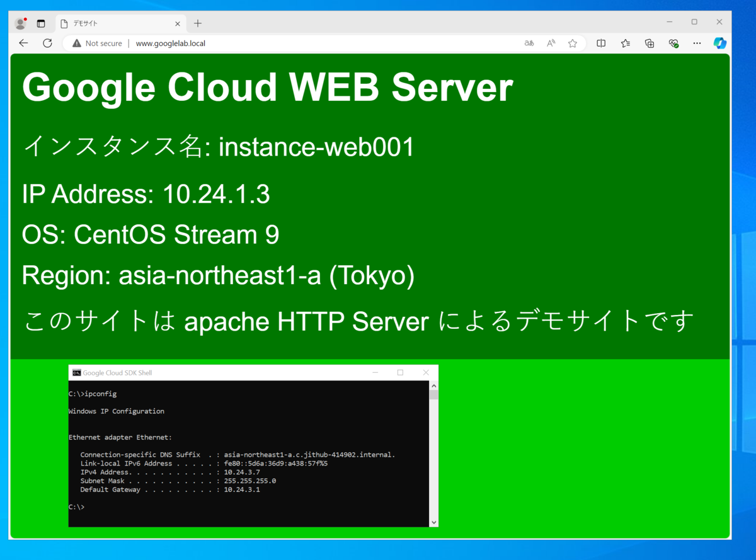Open the tab actions menu icon
This screenshot has width=756, height=560.
(41, 23)
